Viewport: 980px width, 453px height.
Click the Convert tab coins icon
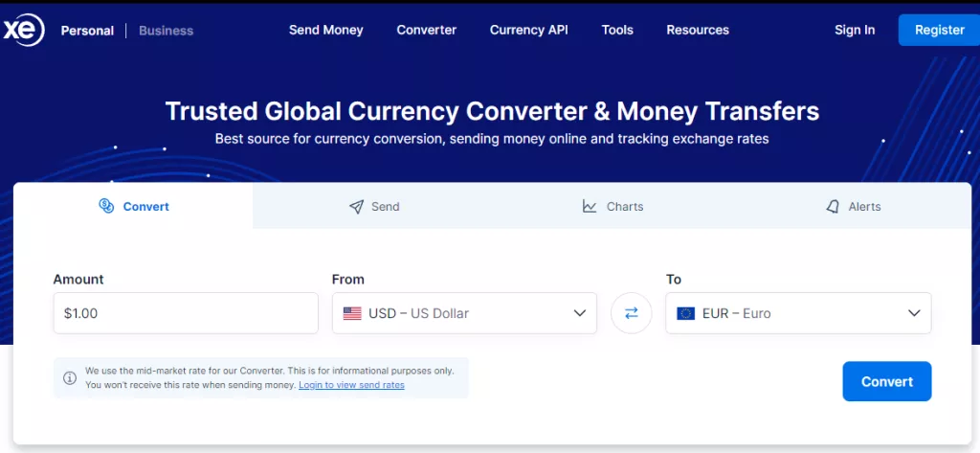[106, 206]
